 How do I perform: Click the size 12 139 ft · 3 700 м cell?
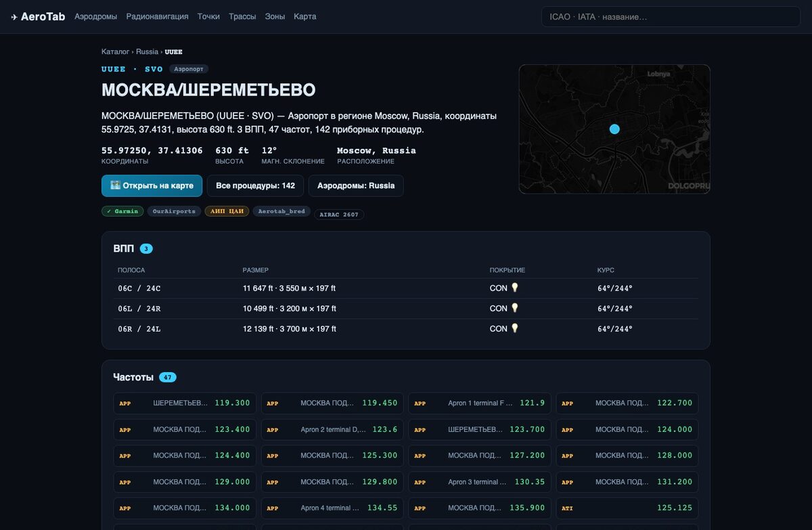(289, 329)
